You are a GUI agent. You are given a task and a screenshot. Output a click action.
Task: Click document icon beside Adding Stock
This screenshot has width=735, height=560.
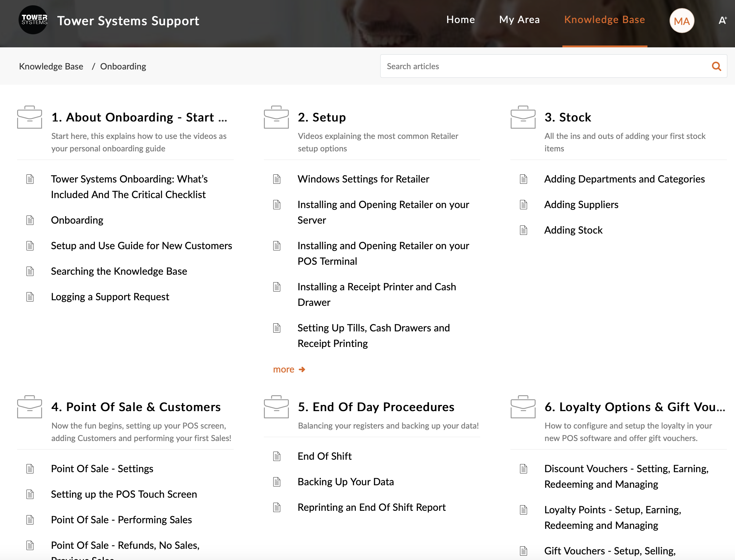pos(523,230)
